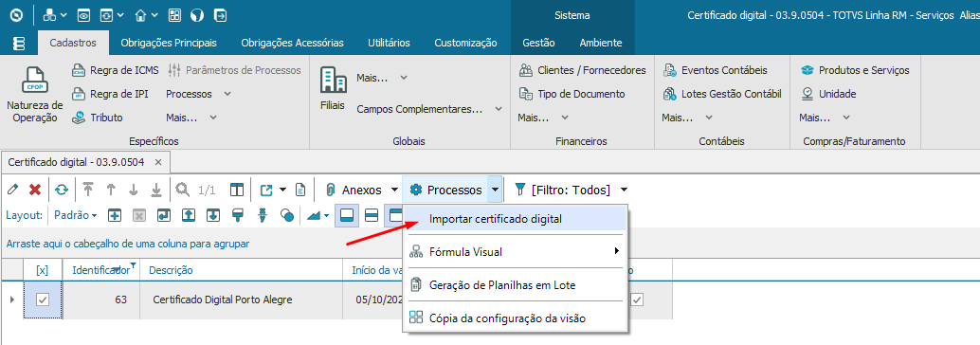Switch to Ambiente ribbon tab
The height and width of the screenshot is (345, 980).
tap(601, 44)
